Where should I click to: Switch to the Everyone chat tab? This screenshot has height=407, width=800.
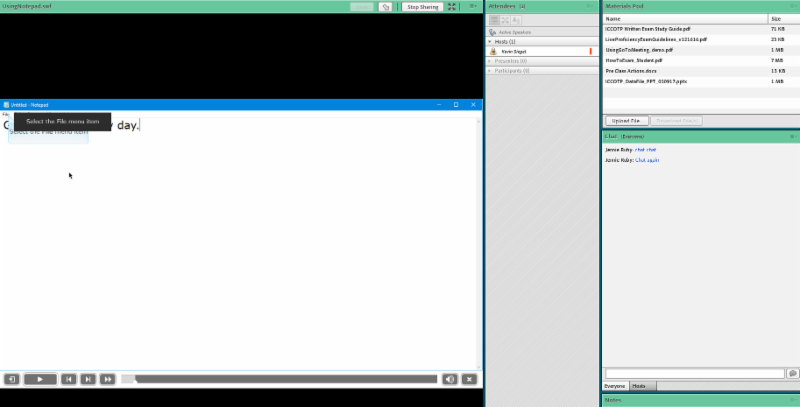coord(615,386)
